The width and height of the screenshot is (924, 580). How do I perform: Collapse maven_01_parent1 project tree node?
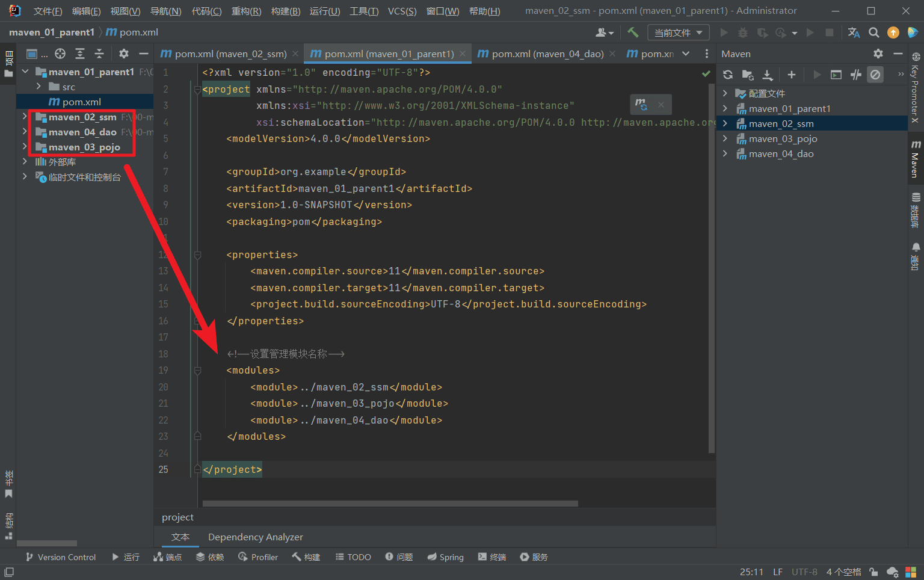click(25, 72)
